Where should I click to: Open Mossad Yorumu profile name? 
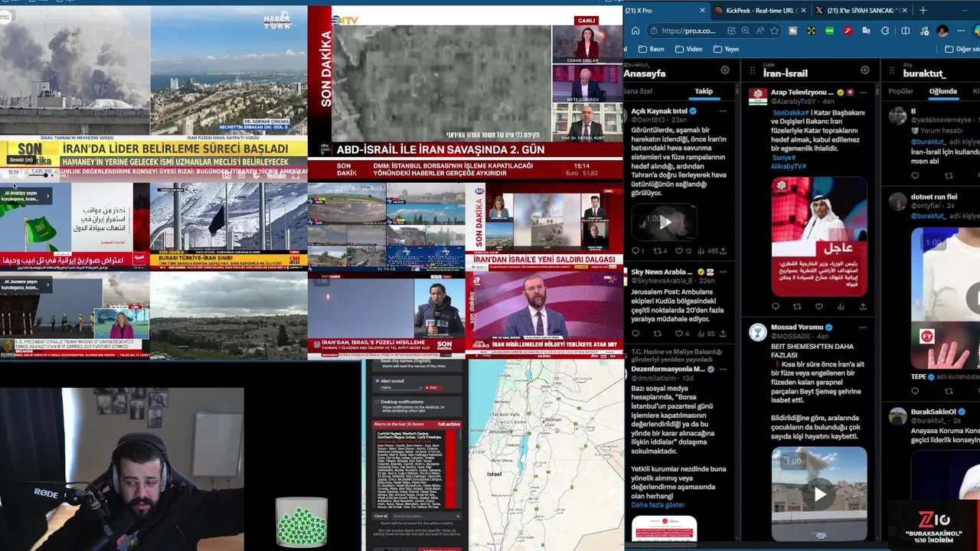click(x=796, y=328)
